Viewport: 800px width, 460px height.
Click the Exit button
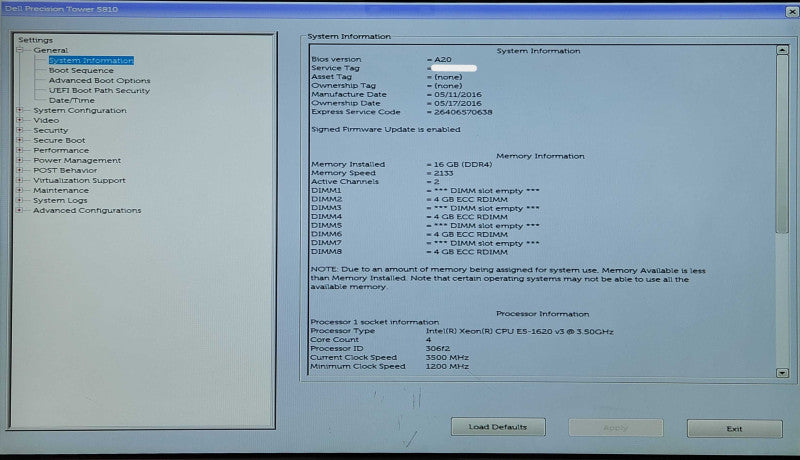click(x=735, y=429)
